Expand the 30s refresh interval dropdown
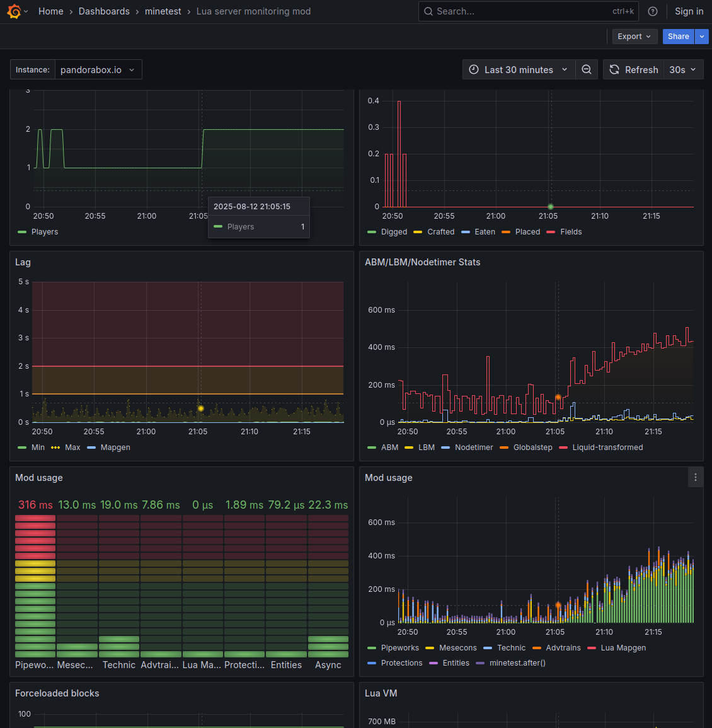 click(684, 70)
